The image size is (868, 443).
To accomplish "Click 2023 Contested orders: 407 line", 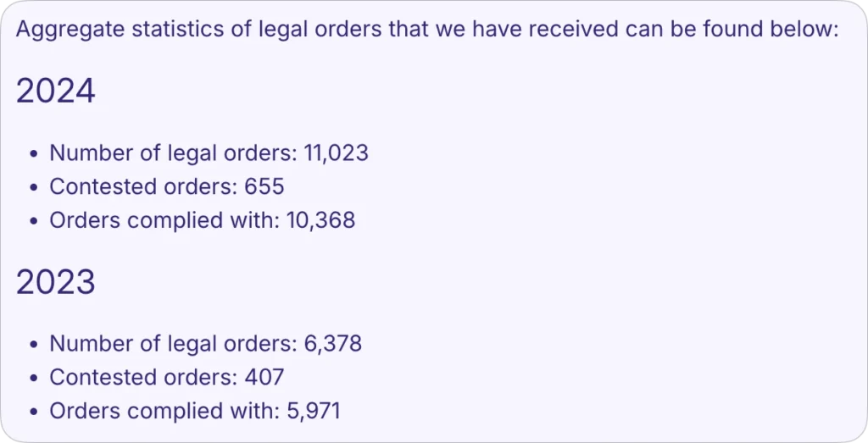I will click(x=167, y=377).
